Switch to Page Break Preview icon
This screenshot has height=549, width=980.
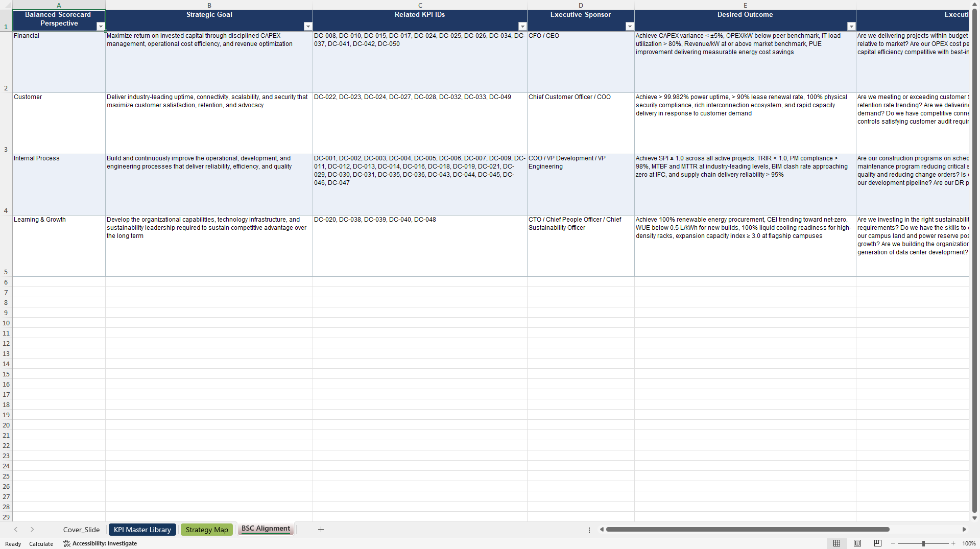(x=878, y=543)
